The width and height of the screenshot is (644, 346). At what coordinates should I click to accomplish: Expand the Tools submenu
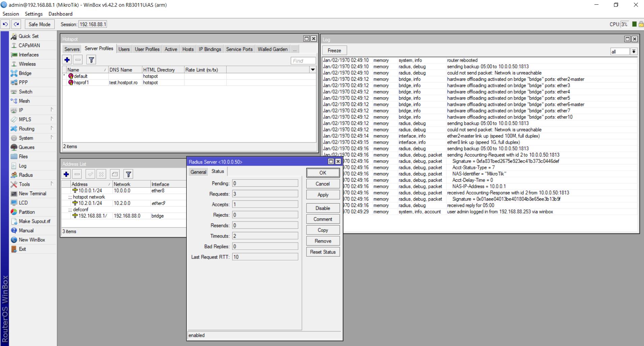point(52,184)
